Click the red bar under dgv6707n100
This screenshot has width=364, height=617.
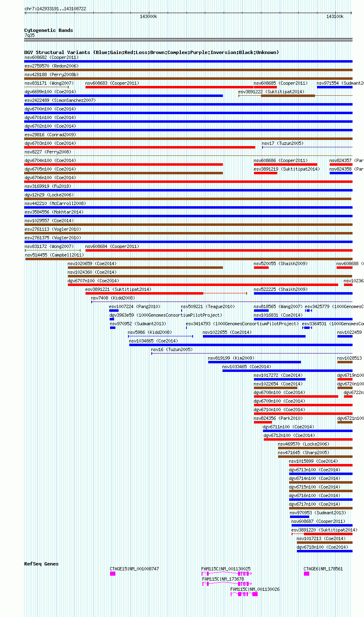tap(203, 285)
